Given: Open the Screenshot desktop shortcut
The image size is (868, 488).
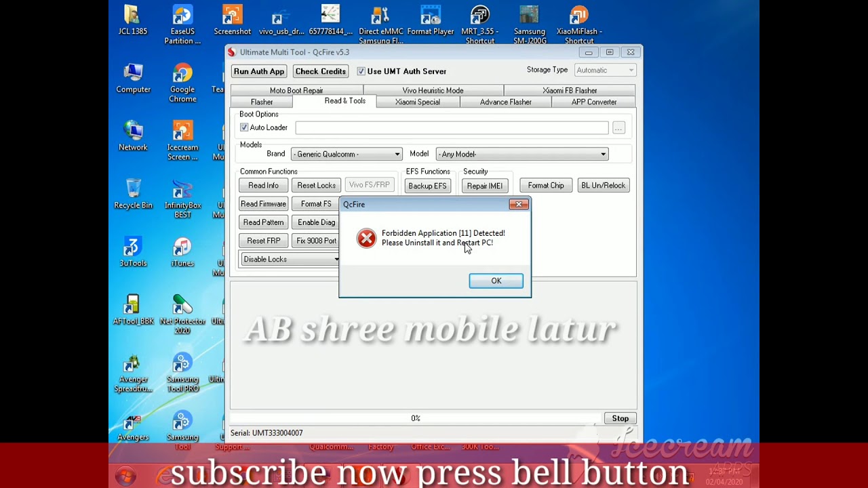Looking at the screenshot, I should pos(232,20).
